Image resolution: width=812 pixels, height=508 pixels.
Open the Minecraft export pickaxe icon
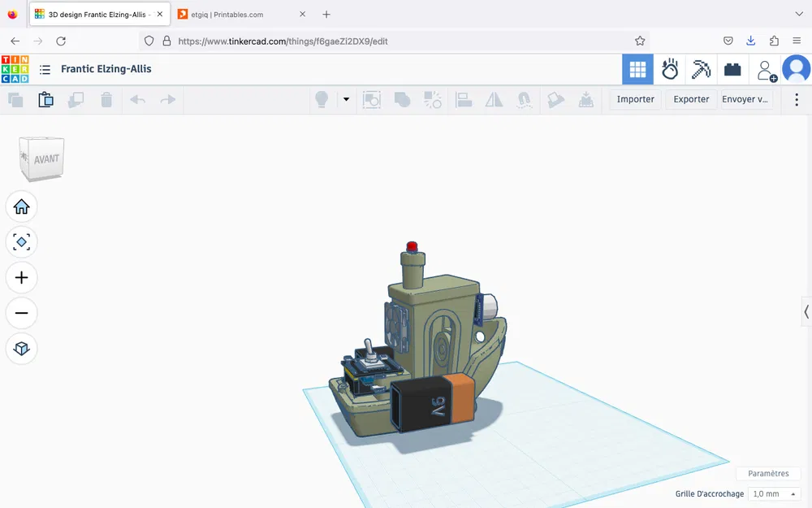701,69
